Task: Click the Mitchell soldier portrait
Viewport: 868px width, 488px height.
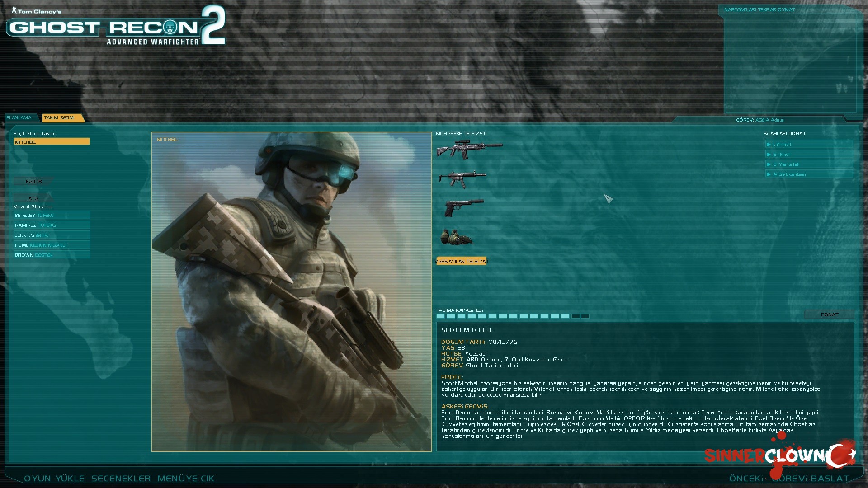Action: click(x=292, y=292)
